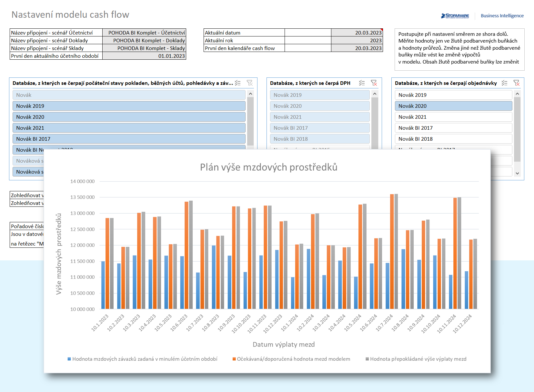This screenshot has width=534, height=392.
Task: Select POHODA BI Komplet - Sklady cell
Action: pyautogui.click(x=144, y=48)
